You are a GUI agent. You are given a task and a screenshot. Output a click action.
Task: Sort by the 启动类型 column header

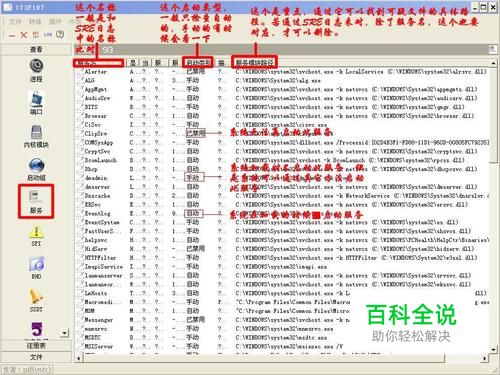tap(198, 62)
